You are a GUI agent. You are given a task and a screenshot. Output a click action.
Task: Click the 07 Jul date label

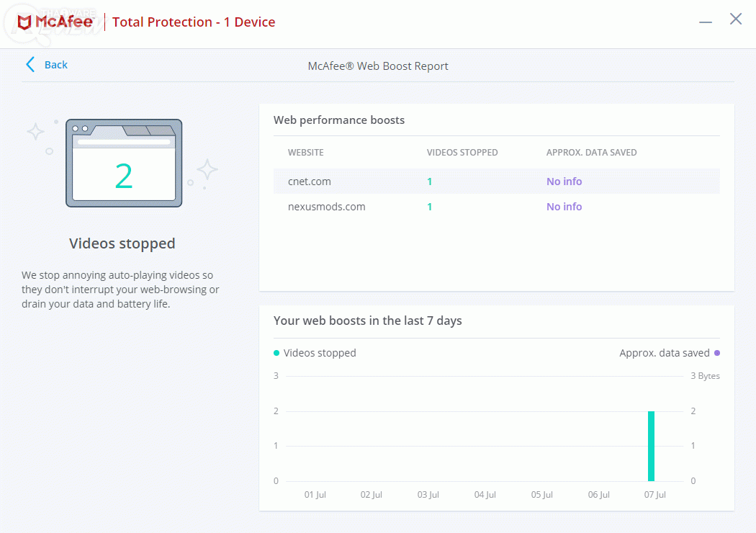655,495
